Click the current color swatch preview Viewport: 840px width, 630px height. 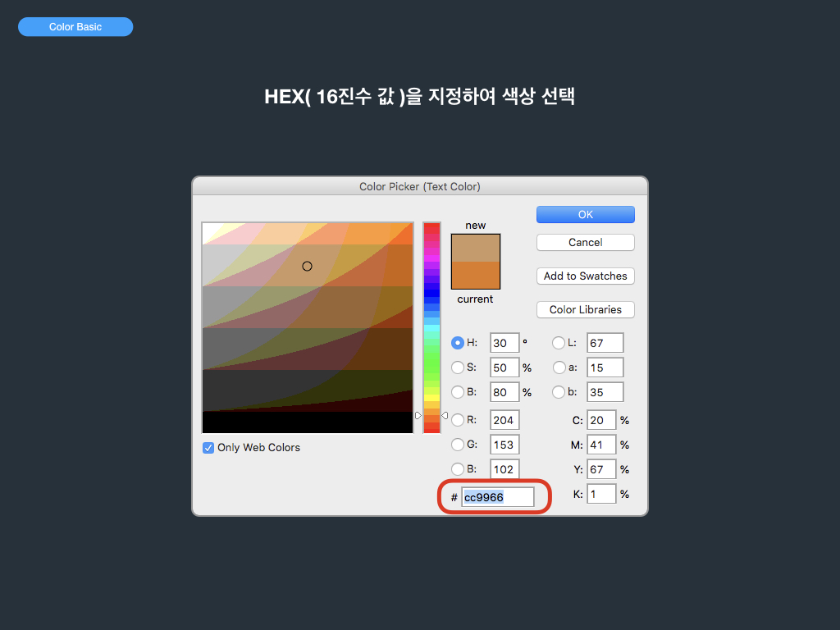pyautogui.click(x=476, y=276)
